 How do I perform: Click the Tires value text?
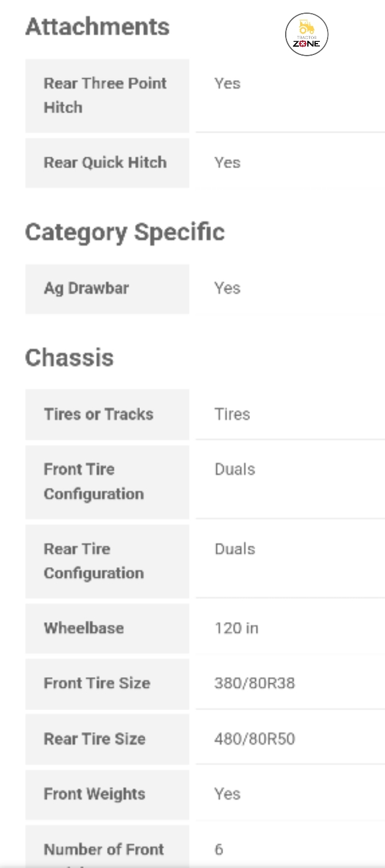[x=232, y=415]
